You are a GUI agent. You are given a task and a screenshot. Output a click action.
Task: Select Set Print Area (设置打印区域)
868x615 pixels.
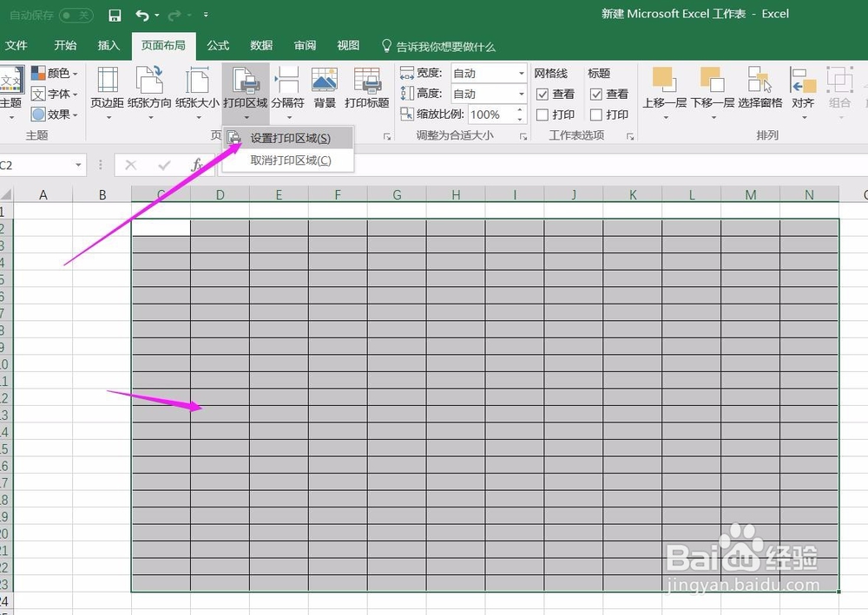288,138
